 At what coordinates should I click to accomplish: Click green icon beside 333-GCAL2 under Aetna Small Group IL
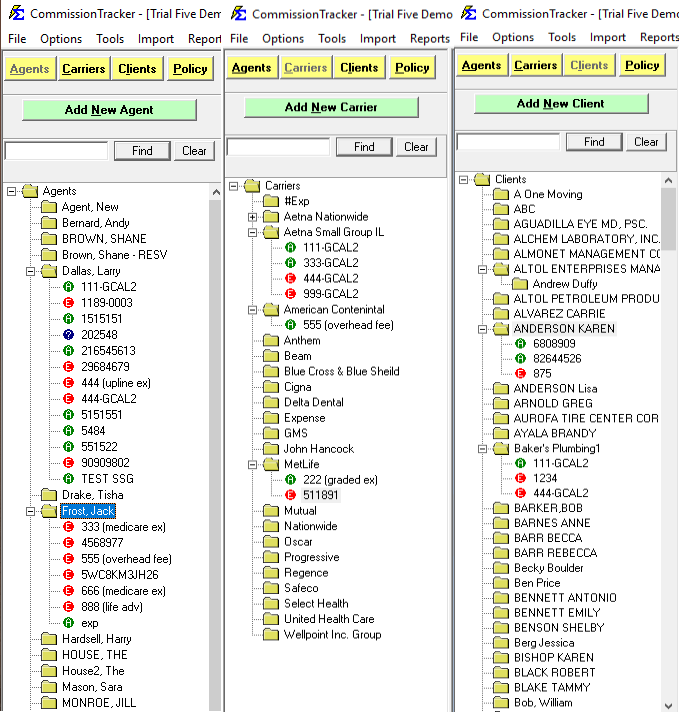291,263
